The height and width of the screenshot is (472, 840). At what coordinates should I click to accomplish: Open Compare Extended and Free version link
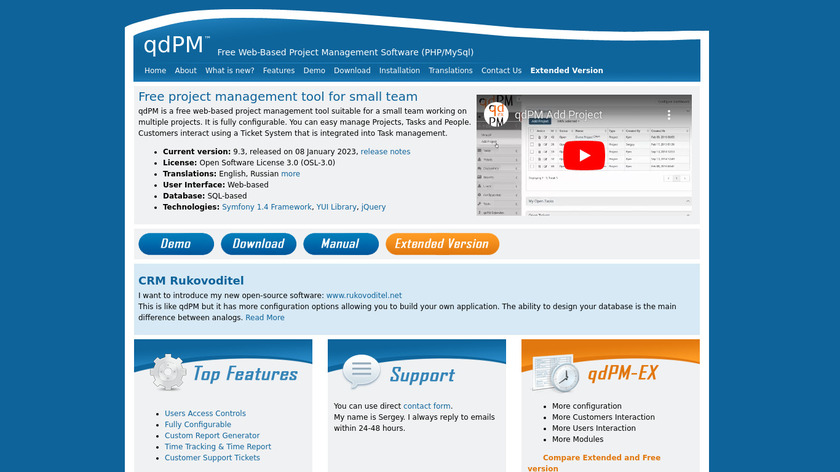coord(594,463)
